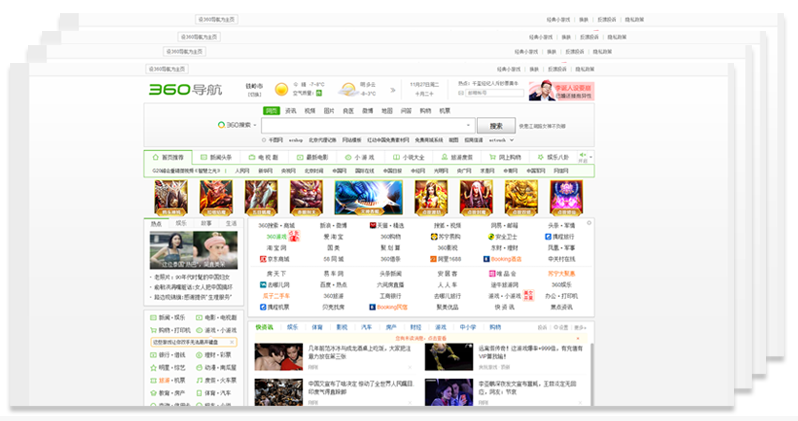Open the news feed 设置 gear

click(x=561, y=327)
